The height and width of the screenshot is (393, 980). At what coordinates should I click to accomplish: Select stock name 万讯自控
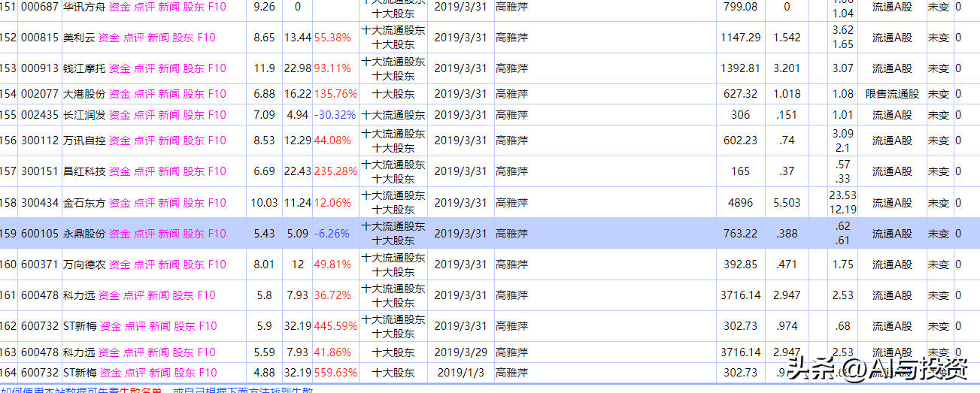coord(84,141)
